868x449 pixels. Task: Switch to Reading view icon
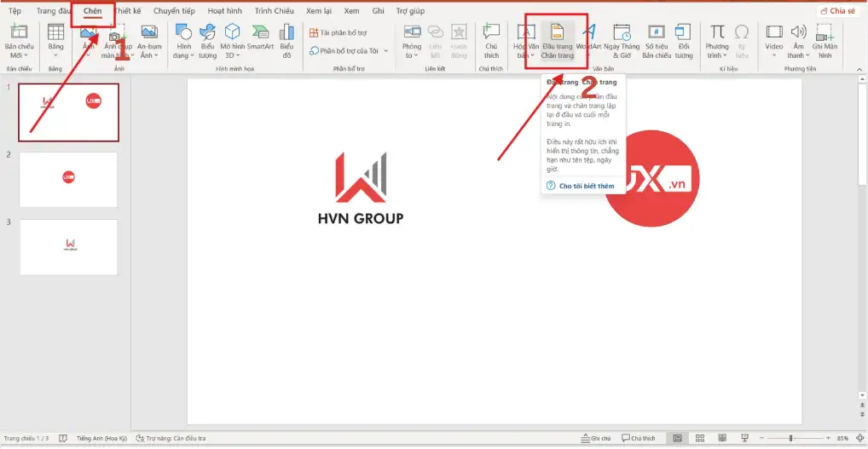click(x=722, y=438)
